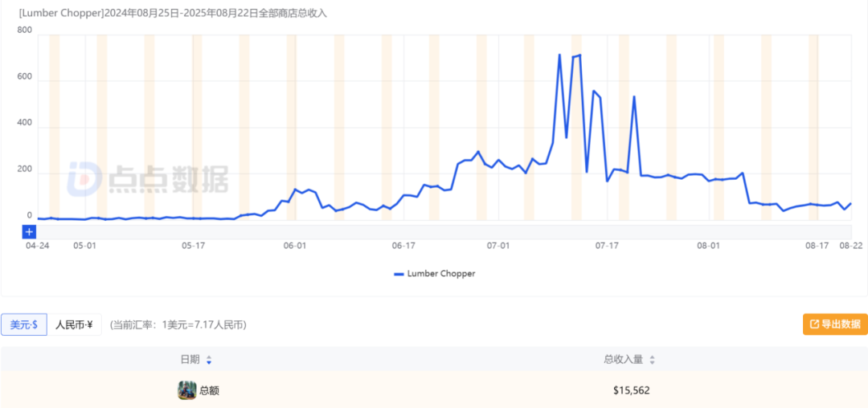Click the Lumber Chopper app thumbnail icon

click(x=187, y=390)
